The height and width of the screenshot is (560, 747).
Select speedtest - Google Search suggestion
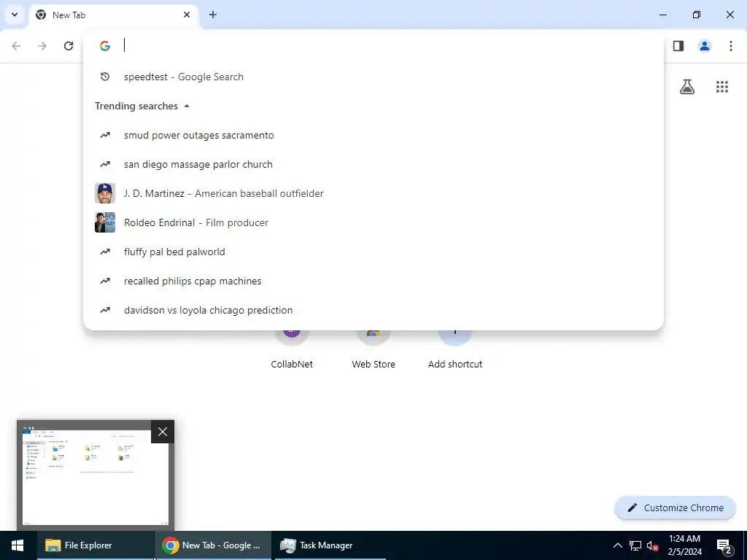coord(373,77)
